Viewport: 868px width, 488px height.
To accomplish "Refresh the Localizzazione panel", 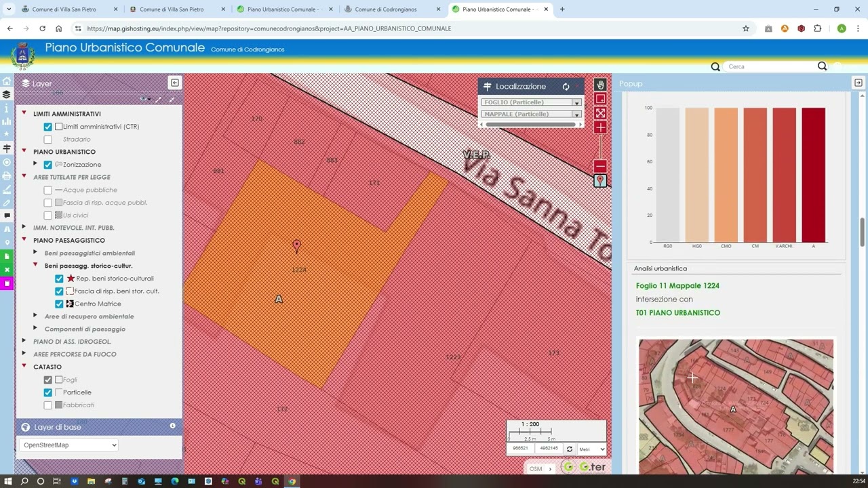I will (566, 87).
